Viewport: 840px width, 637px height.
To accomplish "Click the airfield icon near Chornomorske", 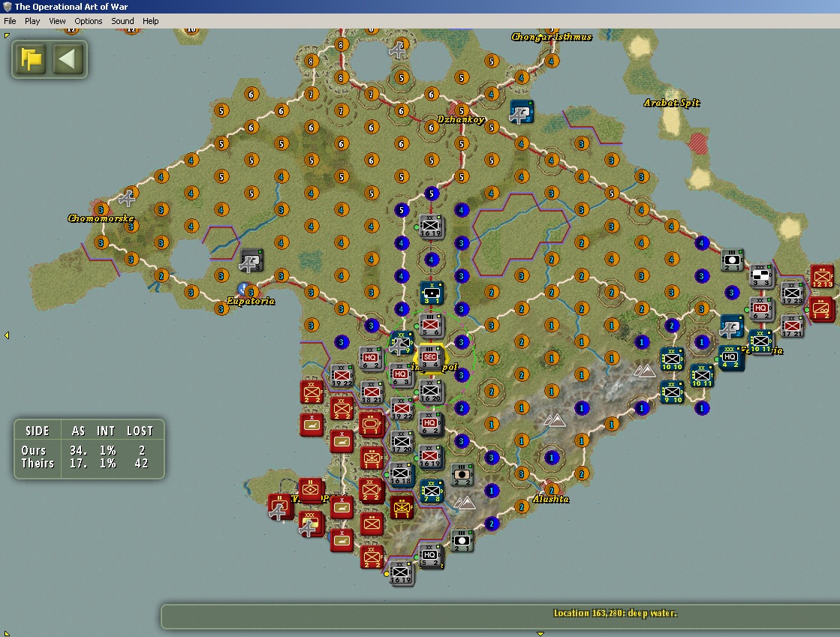I will coord(127,198).
